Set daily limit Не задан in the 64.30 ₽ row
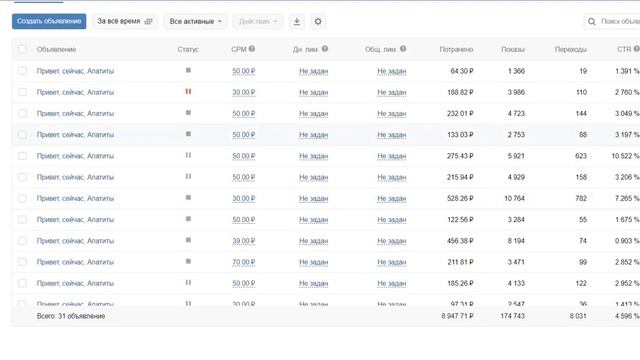This screenshot has width=640, height=360. click(313, 71)
